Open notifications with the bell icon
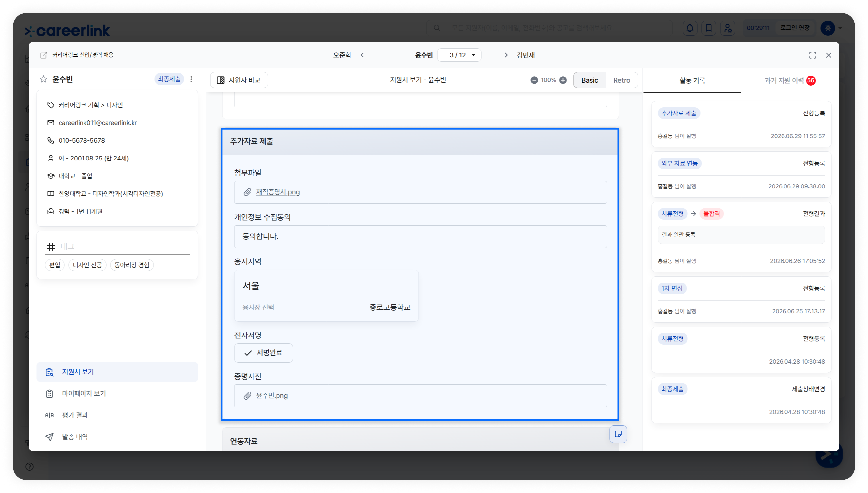The width and height of the screenshot is (868, 493). pos(690,28)
